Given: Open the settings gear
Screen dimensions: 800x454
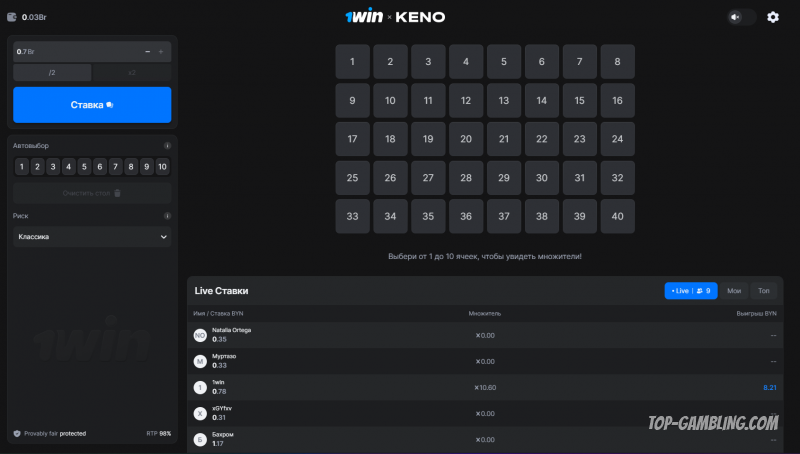Looking at the screenshot, I should pos(772,17).
